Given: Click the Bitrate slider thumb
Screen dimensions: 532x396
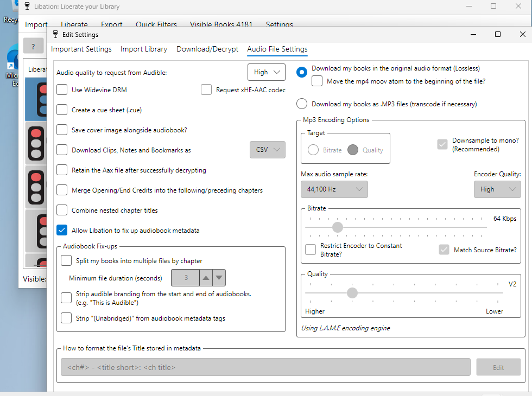Looking at the screenshot, I should [x=338, y=227].
